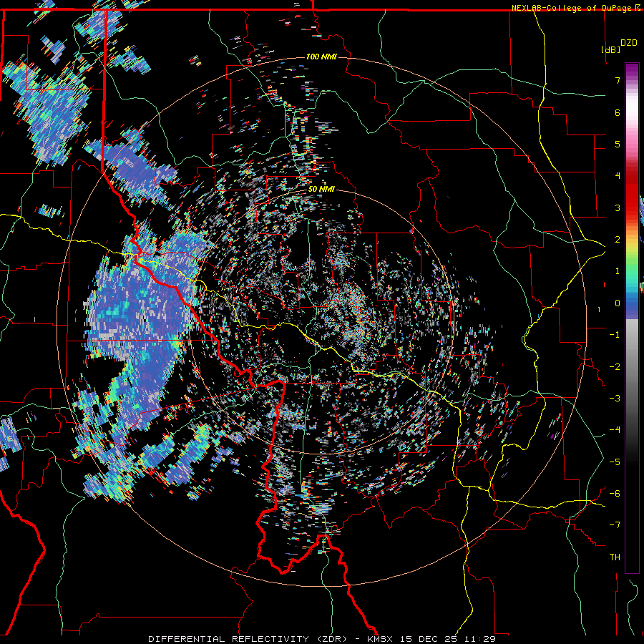Click the legend value 1

(617, 271)
